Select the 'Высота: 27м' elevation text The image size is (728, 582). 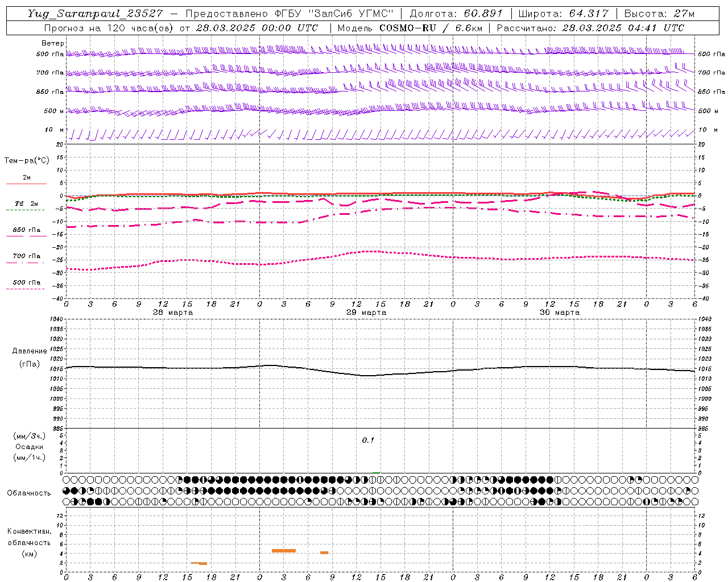coord(659,14)
